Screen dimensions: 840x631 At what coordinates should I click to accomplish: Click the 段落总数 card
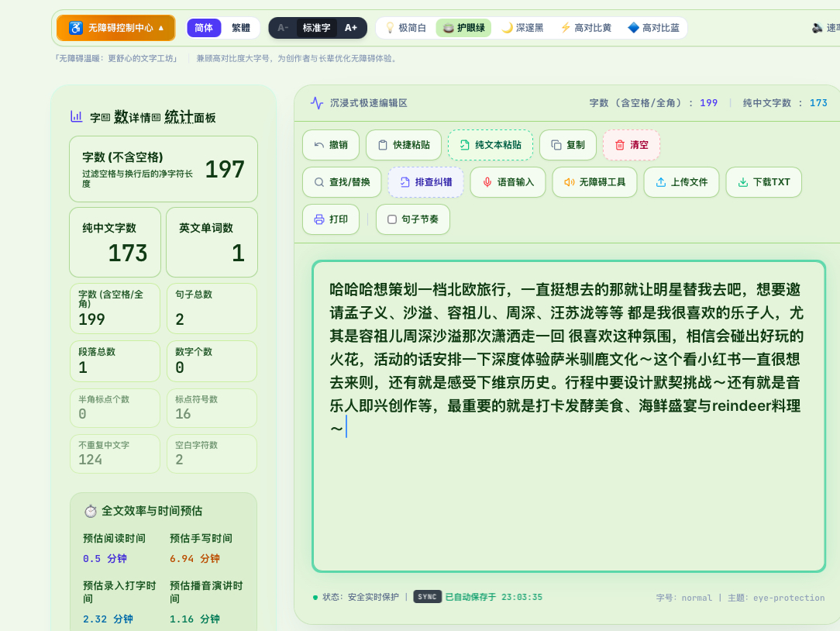click(115, 361)
